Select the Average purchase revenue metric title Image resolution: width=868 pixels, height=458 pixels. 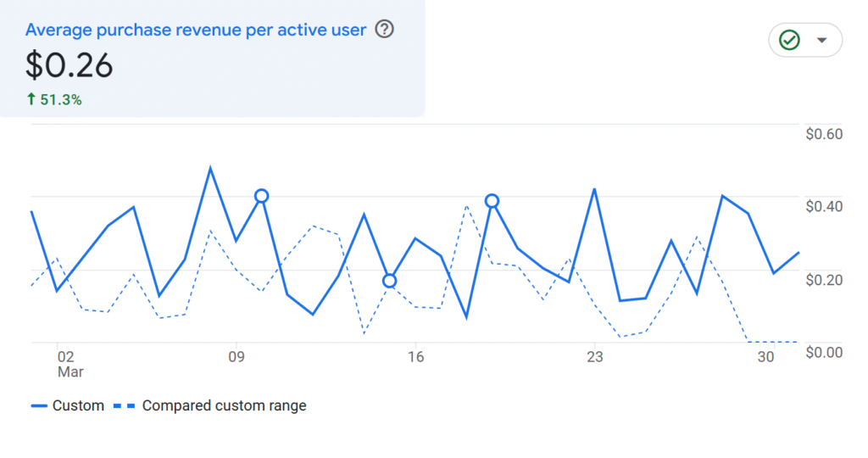(x=196, y=30)
